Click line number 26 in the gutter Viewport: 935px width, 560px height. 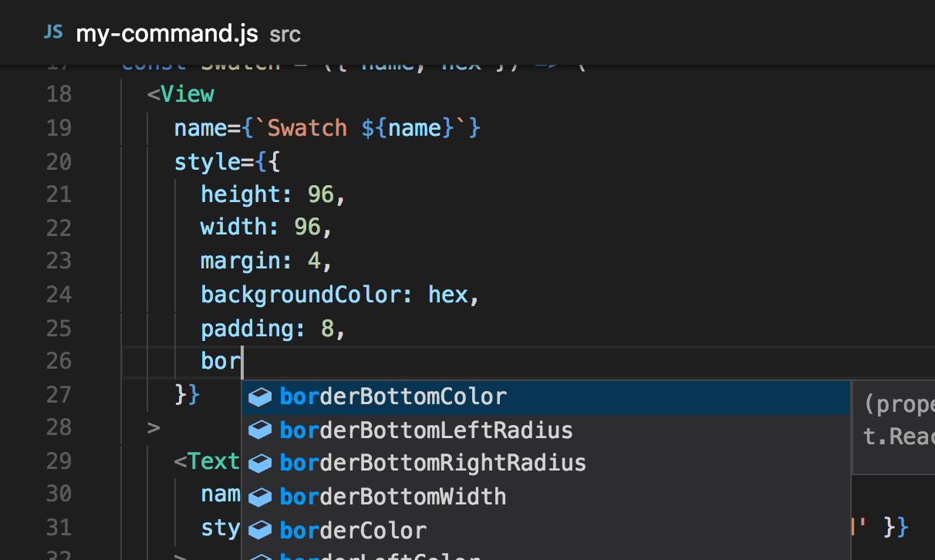click(x=59, y=361)
